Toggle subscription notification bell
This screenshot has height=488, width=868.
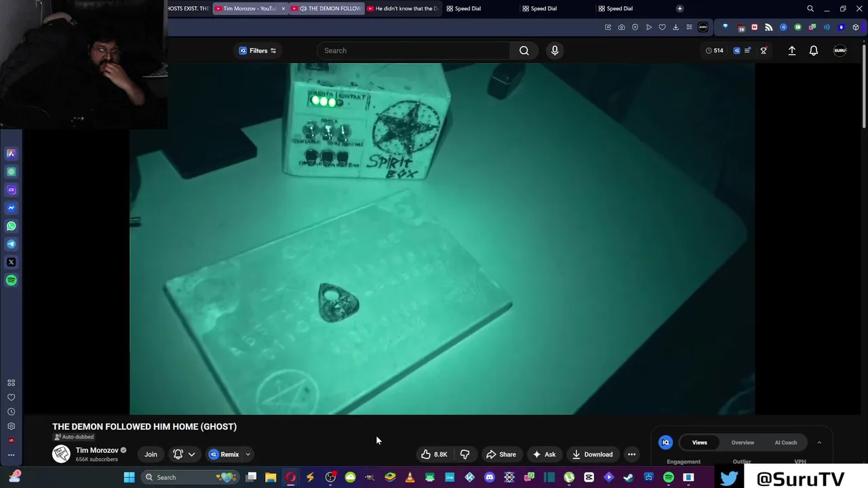tap(178, 455)
